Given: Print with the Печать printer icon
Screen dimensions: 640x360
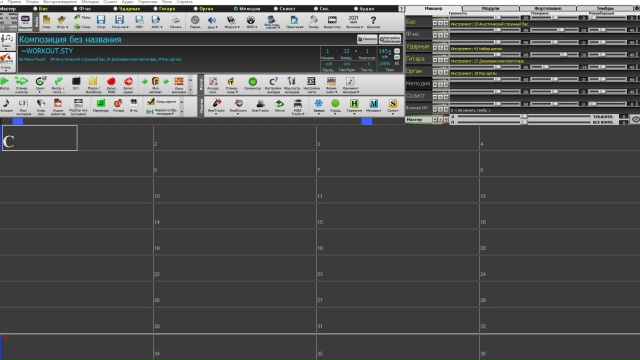Looking at the screenshot, I should [176, 22].
